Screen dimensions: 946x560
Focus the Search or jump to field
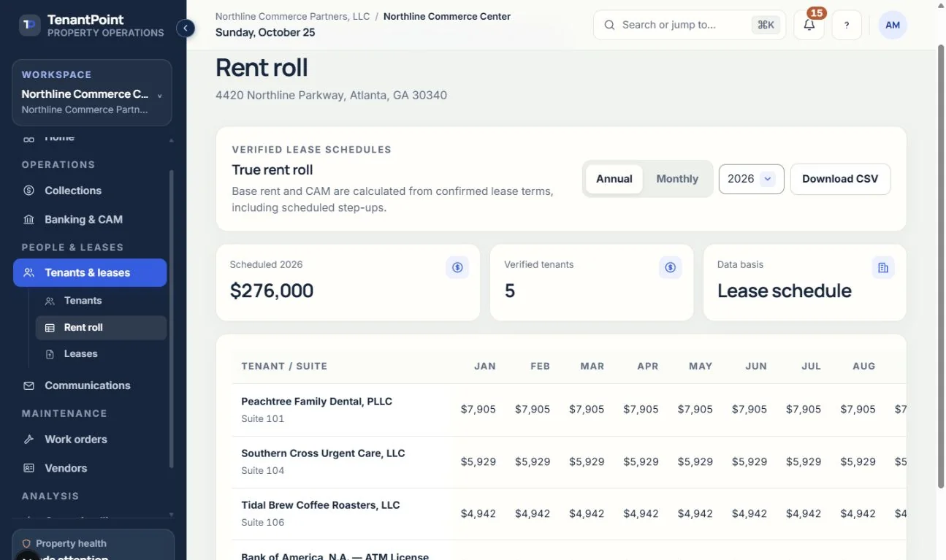pos(690,25)
